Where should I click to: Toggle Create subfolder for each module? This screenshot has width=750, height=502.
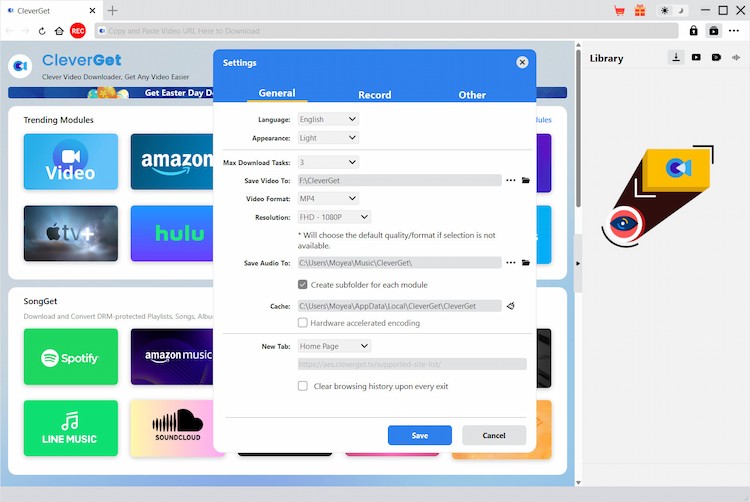[302, 284]
